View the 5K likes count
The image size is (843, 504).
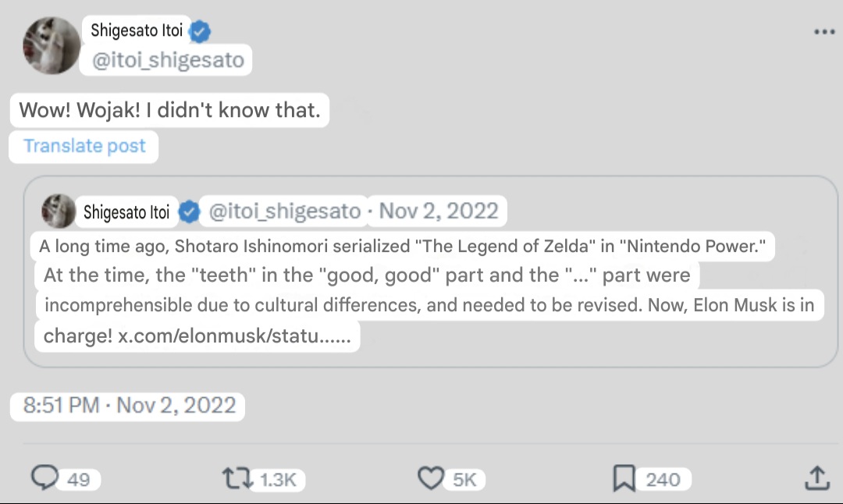464,479
